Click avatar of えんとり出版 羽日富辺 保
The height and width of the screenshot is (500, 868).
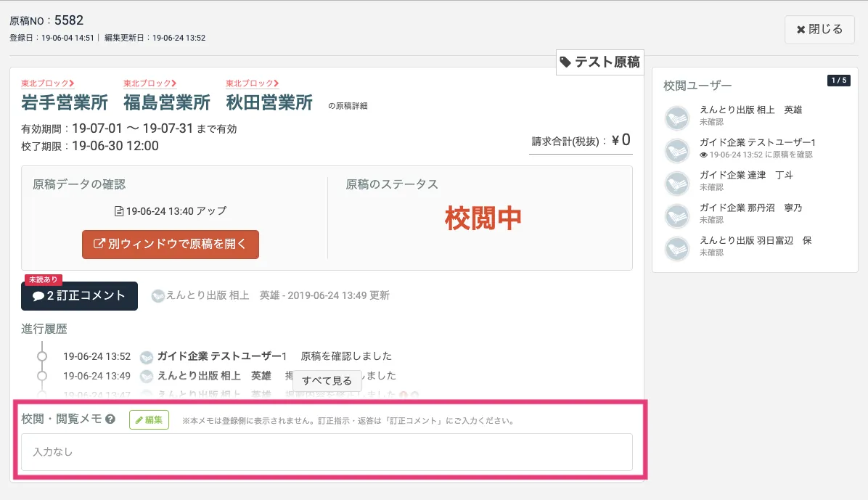677,249
